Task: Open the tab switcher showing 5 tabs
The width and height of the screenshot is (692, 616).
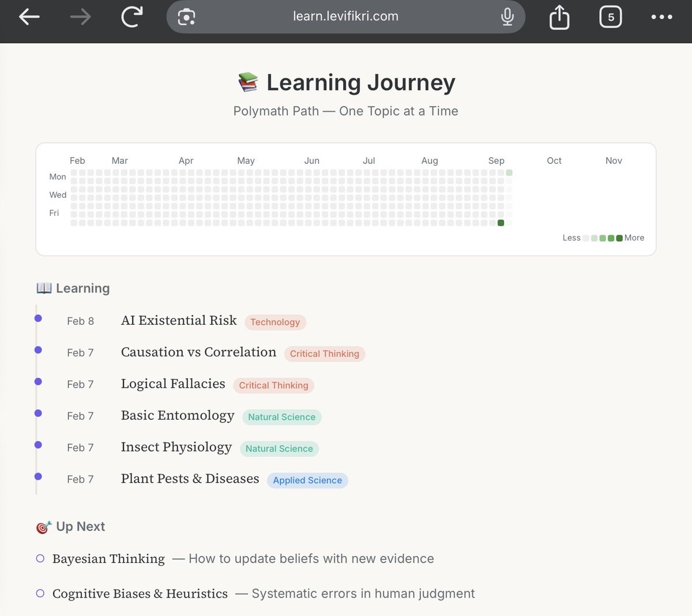Action: pyautogui.click(x=611, y=17)
